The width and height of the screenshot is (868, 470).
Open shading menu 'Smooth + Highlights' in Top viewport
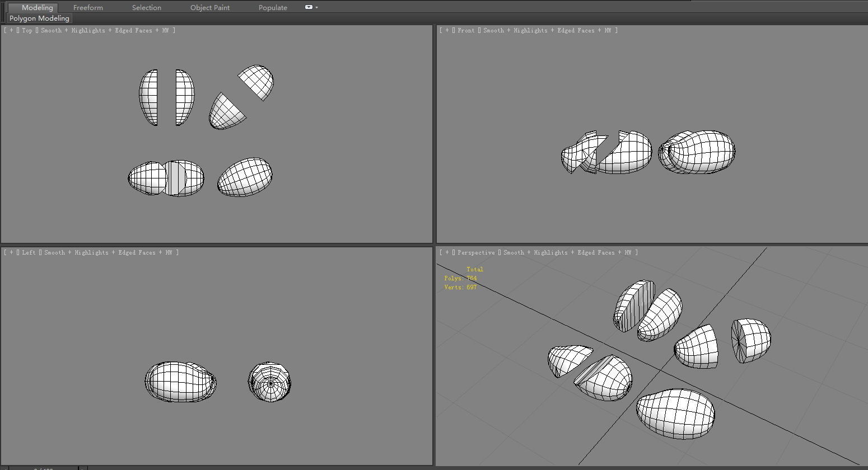108,30
